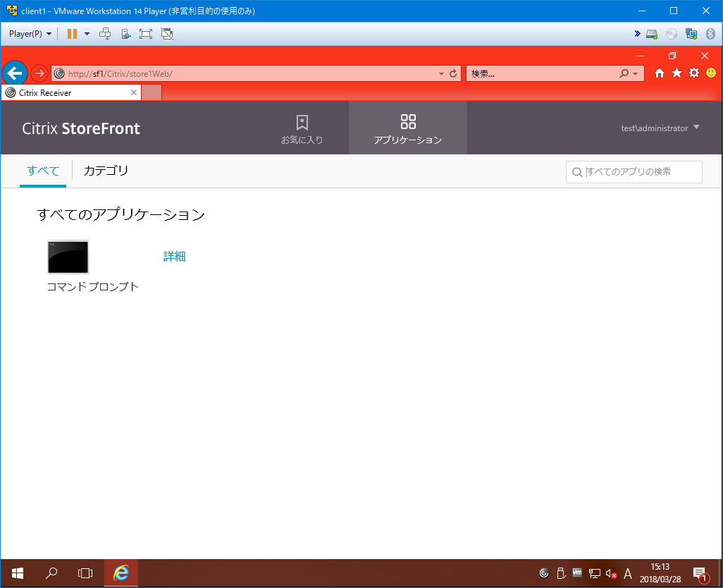Image resolution: width=723 pixels, height=588 pixels.
Task: Click the Internet Explorer forward arrow
Action: click(x=39, y=73)
